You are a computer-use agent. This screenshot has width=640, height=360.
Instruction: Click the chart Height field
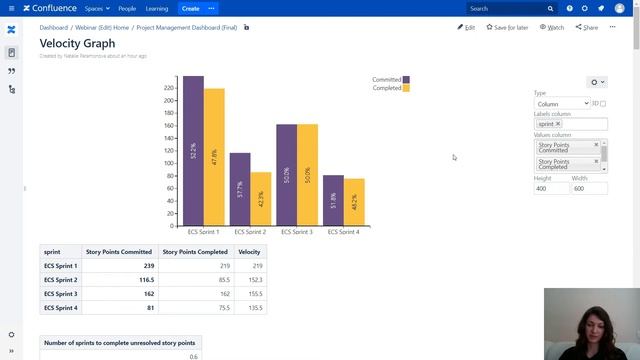coord(551,189)
